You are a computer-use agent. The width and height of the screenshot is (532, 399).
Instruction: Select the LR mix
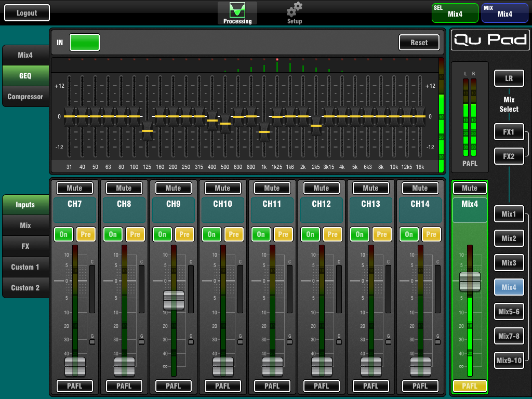tap(509, 78)
